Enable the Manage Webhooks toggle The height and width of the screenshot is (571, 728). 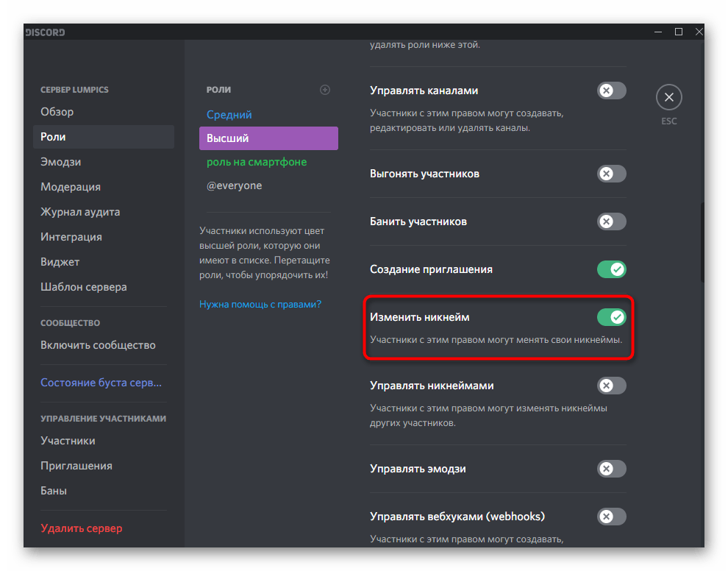611,517
